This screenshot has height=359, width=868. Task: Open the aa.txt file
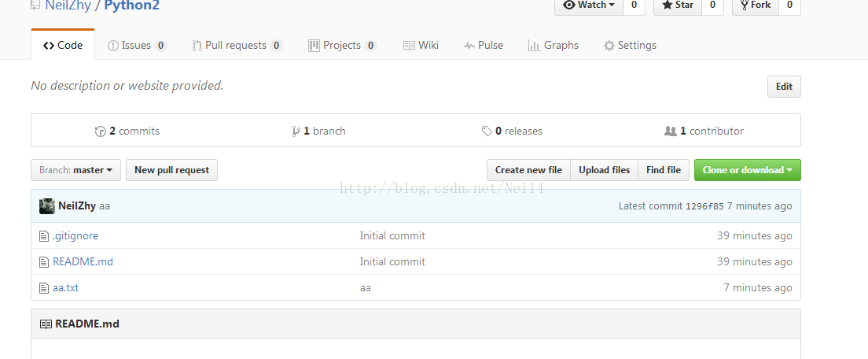coord(65,287)
